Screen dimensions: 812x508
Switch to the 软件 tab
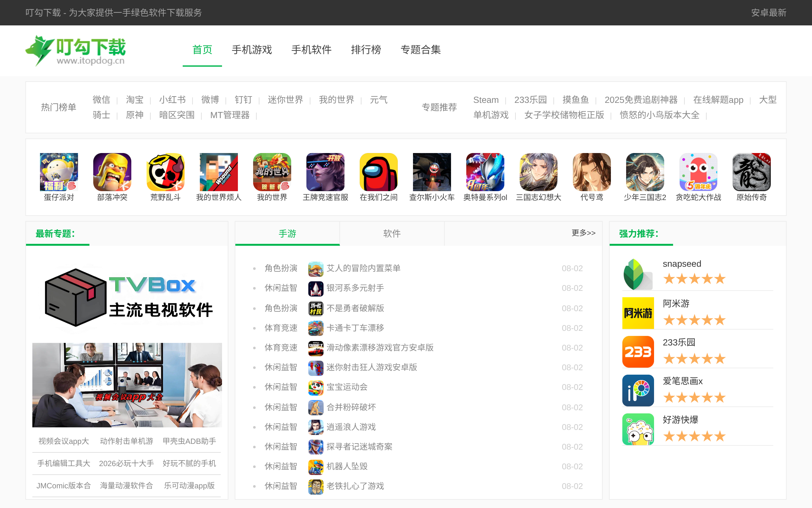click(x=392, y=233)
